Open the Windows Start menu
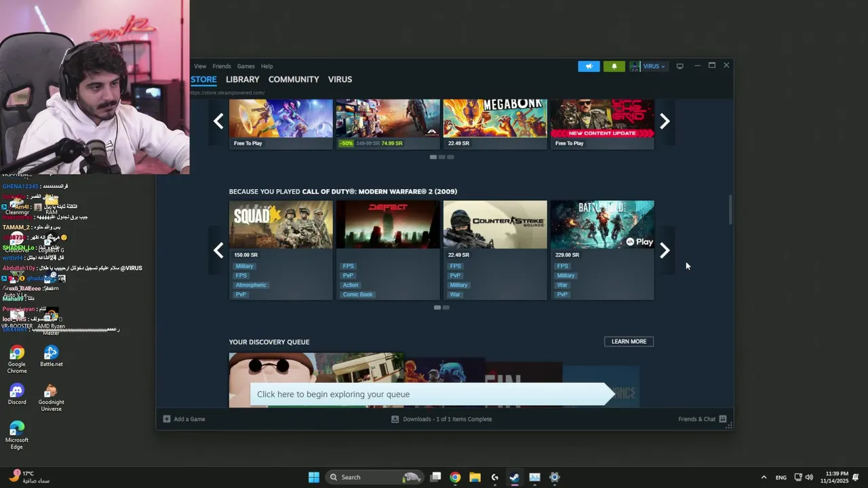The image size is (868, 488). coord(313,477)
